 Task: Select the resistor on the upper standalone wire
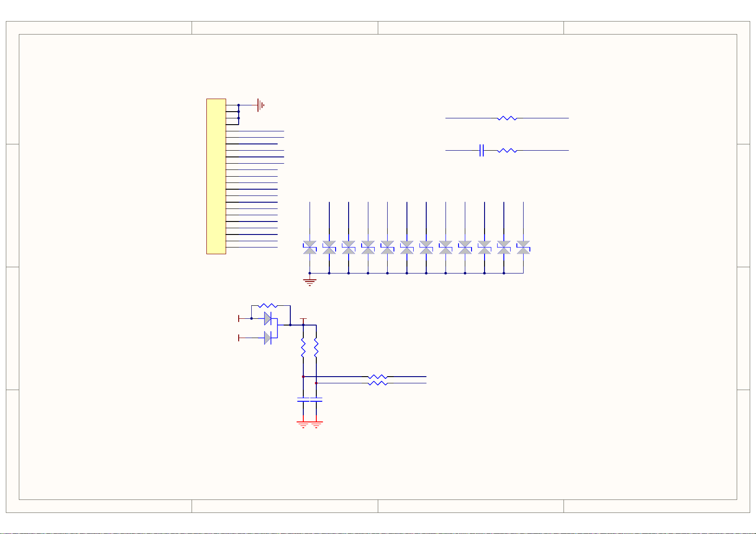(x=507, y=118)
